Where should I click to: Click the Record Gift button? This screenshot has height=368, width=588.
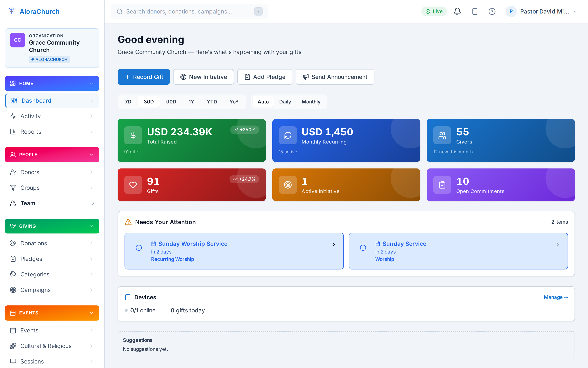144,77
